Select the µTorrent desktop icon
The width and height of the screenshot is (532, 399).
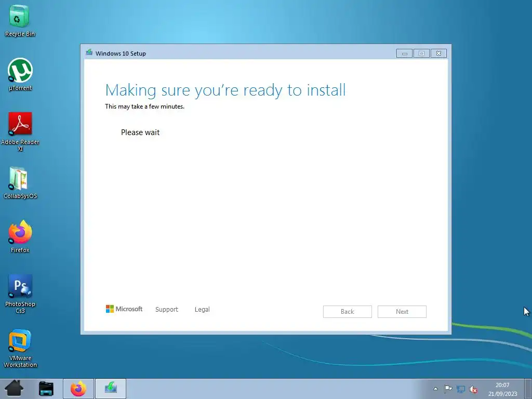[x=20, y=74]
